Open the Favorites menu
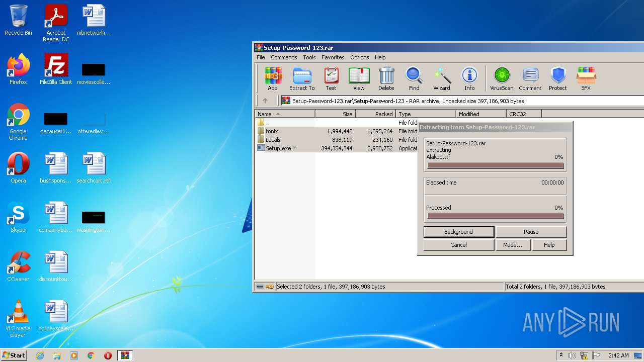 point(333,57)
